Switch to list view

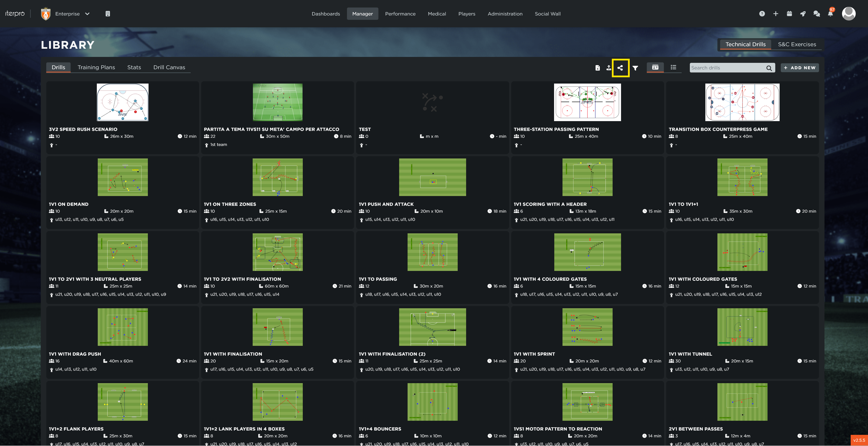coord(673,67)
